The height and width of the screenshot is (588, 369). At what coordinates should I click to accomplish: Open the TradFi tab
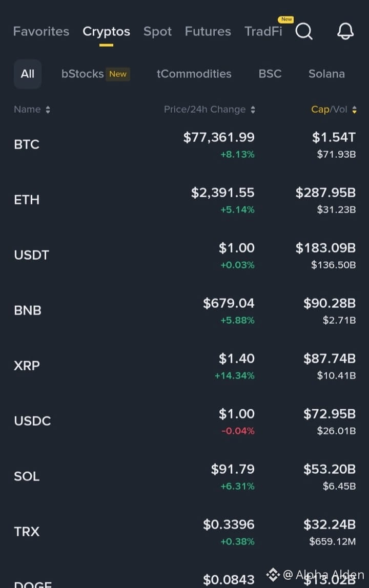point(263,32)
